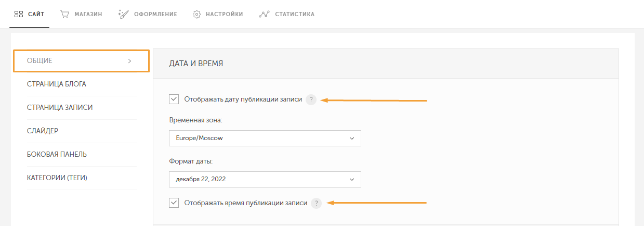Go to БОКОВАЯ ПАНЕЛЬ settings

(x=57, y=154)
